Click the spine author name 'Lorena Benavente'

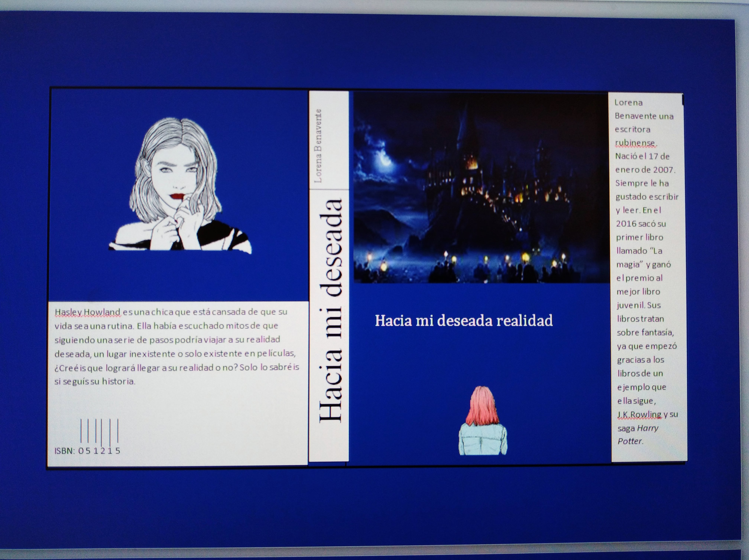pos(318,146)
